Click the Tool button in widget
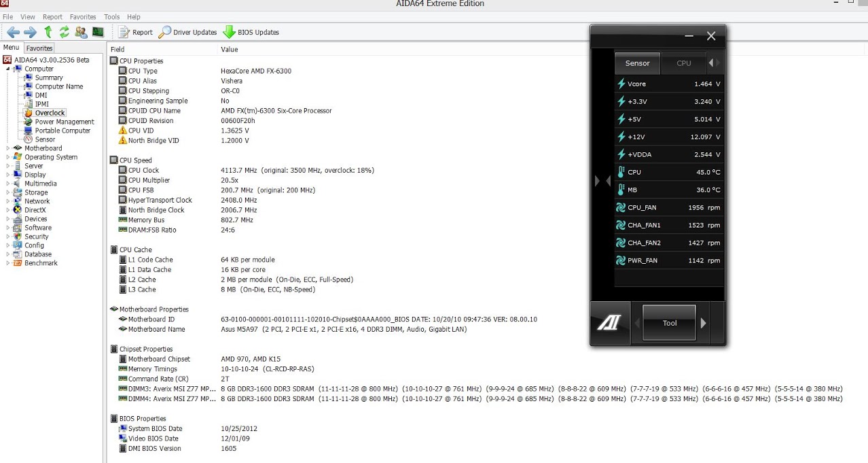The image size is (868, 463). point(670,323)
